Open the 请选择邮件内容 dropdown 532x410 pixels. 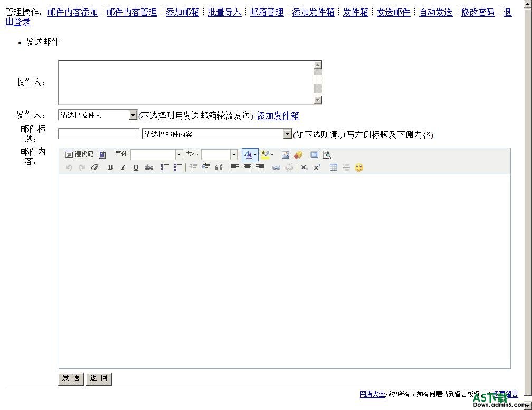click(217, 134)
